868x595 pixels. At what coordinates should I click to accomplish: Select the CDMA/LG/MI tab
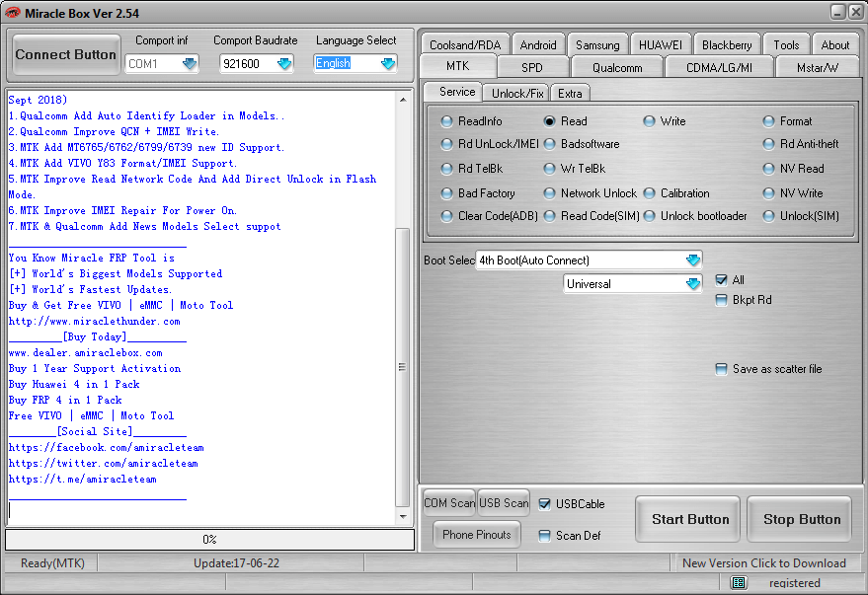point(719,67)
